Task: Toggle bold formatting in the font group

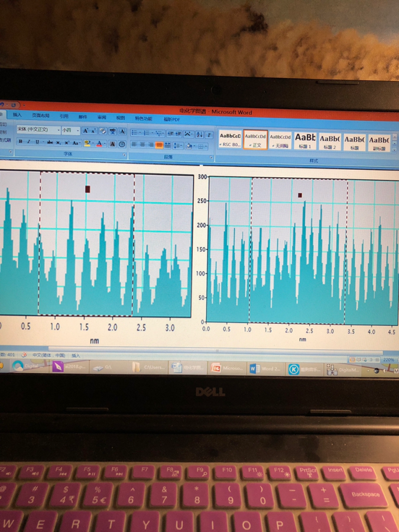Action: pos(21,142)
